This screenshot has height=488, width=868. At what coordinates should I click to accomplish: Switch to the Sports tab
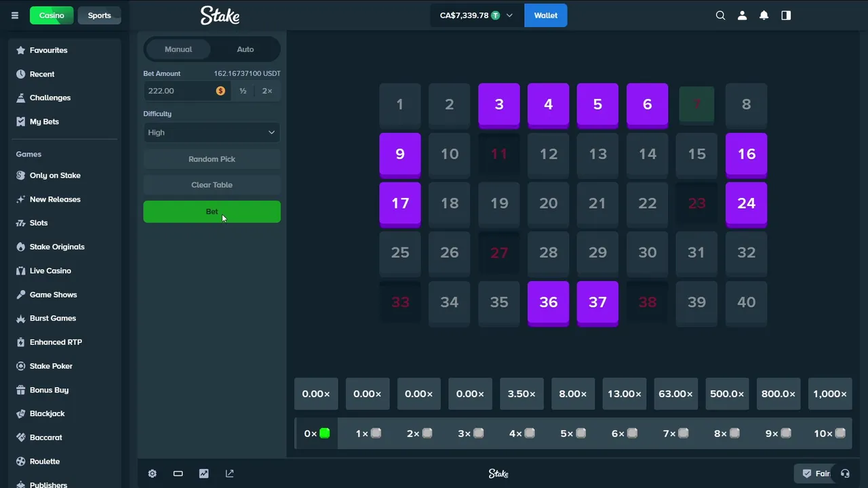tap(99, 16)
